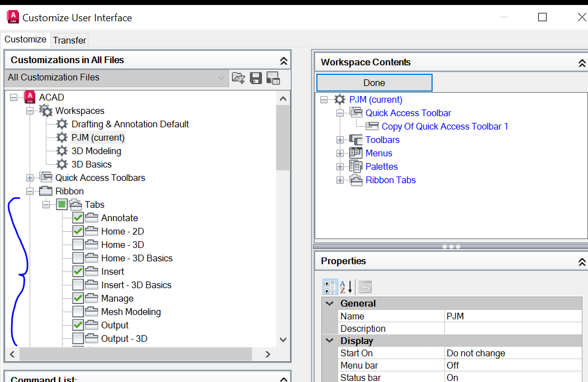
Task: Collapse the ACAD root tree node
Action: click(13, 98)
